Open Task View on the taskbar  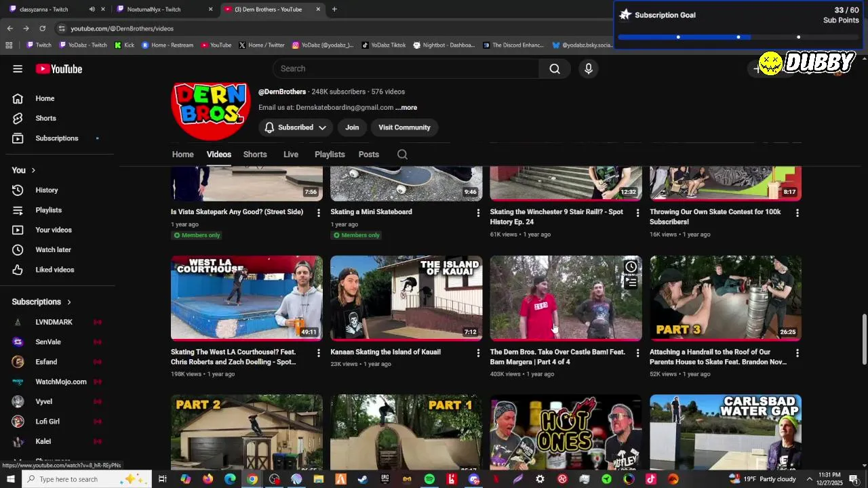pos(163,479)
